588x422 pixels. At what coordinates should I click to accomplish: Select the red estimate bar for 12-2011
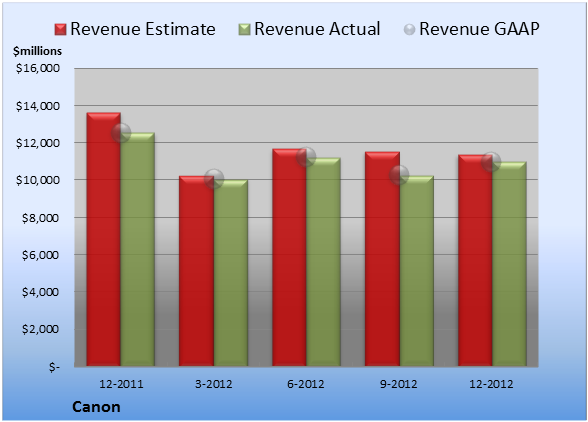coord(104,239)
